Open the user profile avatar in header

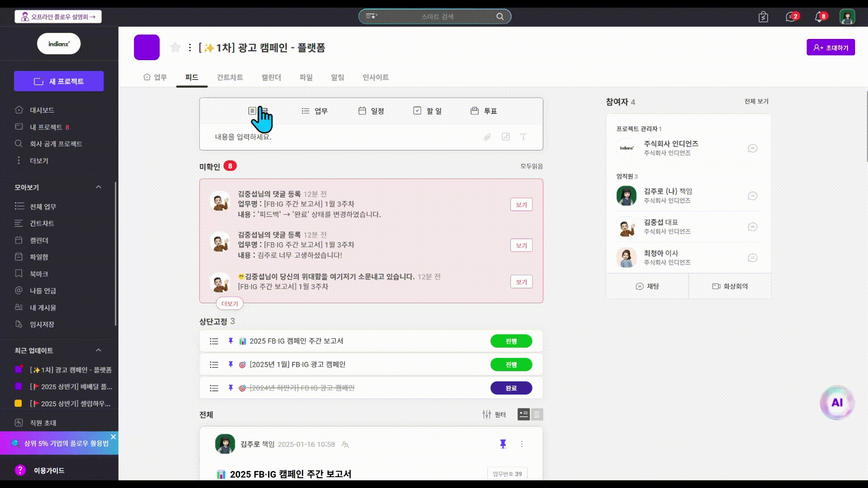pyautogui.click(x=847, y=17)
